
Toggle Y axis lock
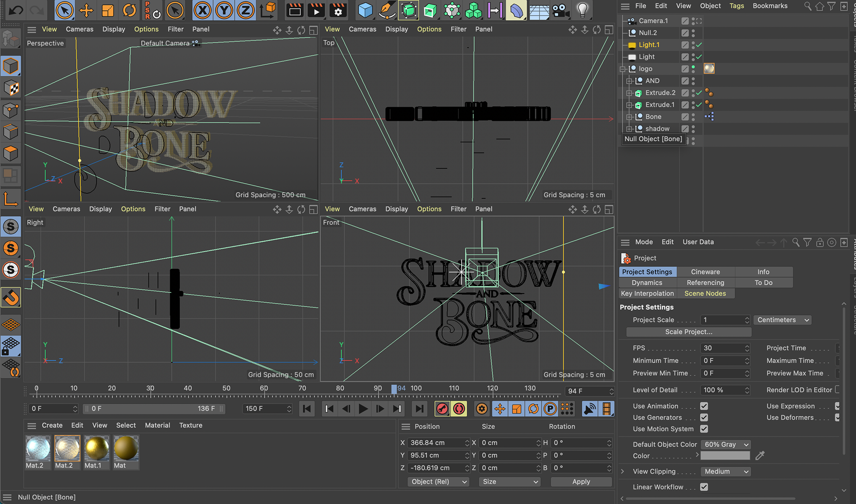coord(224,10)
